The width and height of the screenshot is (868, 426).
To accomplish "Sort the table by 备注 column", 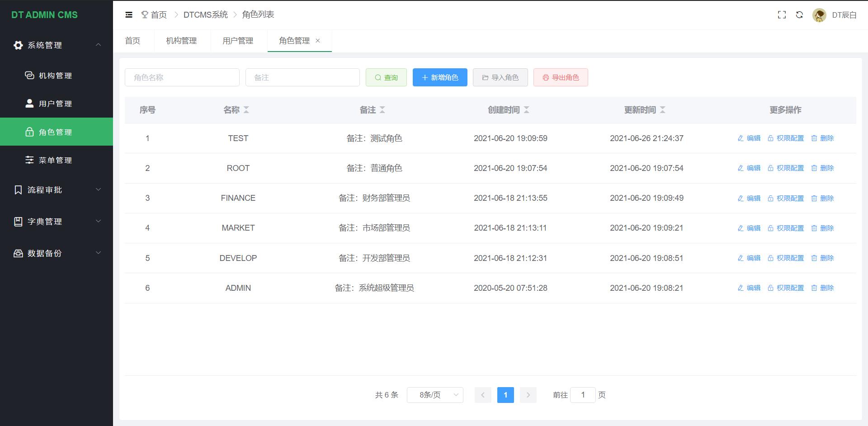I will (x=382, y=110).
